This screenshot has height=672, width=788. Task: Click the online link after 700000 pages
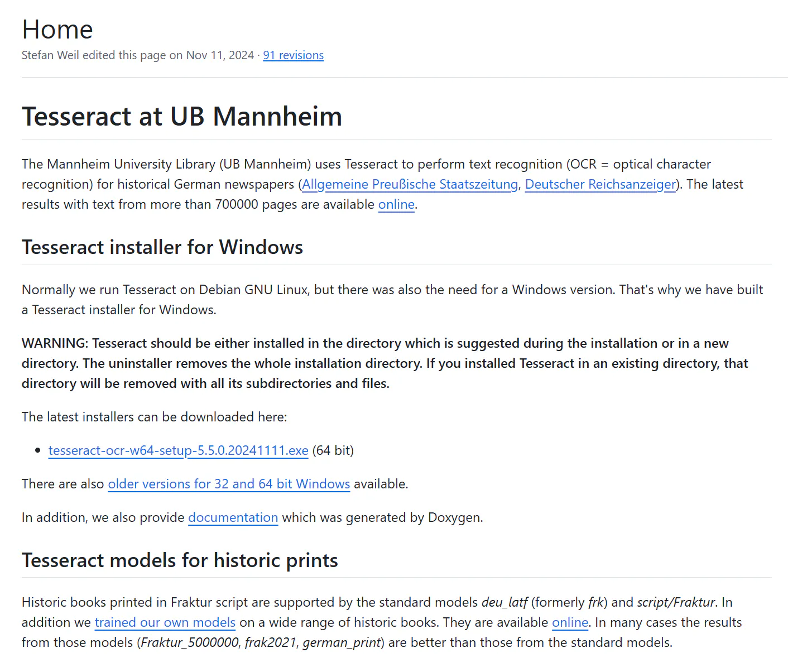coord(396,204)
